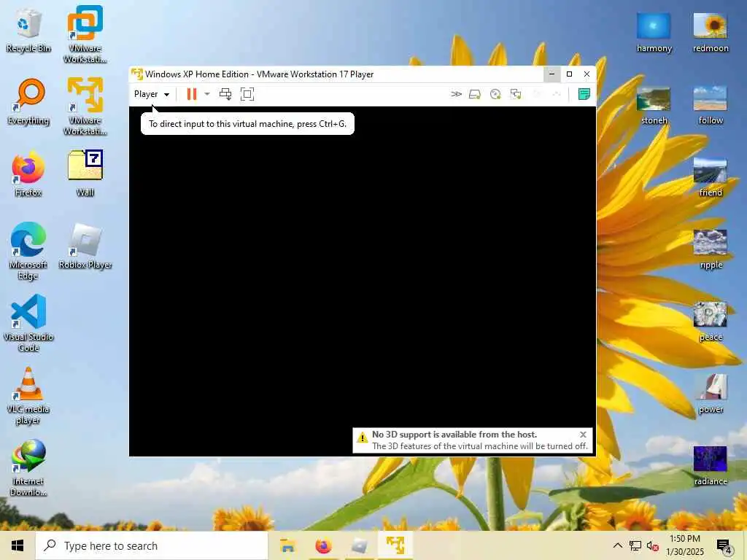The image size is (747, 560).
Task: Click the orange Suspend (pause) virtual machine button
Action: [192, 94]
